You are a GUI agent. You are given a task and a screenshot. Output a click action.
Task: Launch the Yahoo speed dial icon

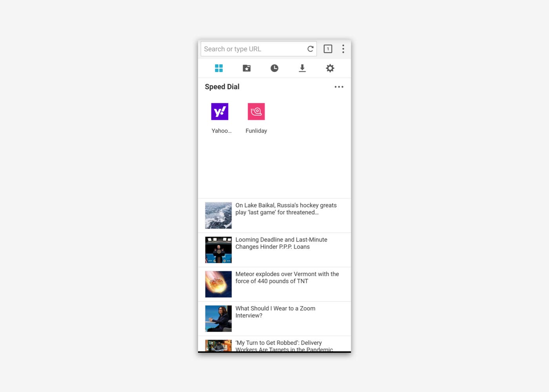[220, 111]
